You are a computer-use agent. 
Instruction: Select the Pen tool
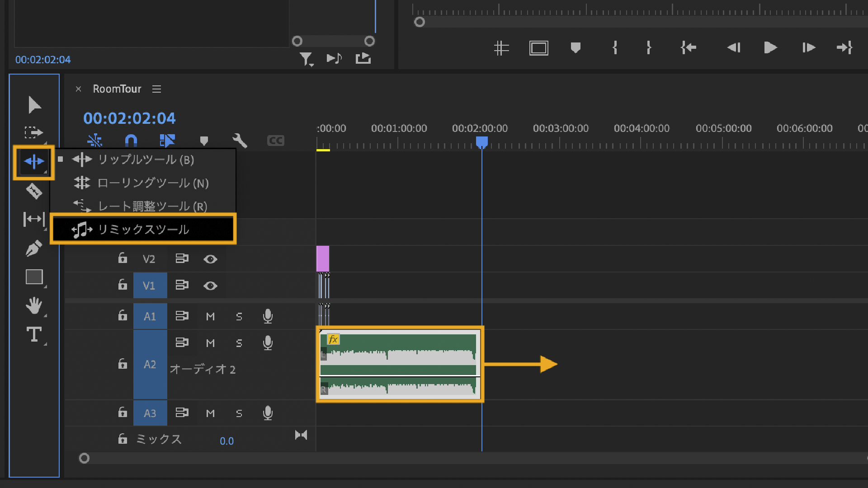click(34, 249)
